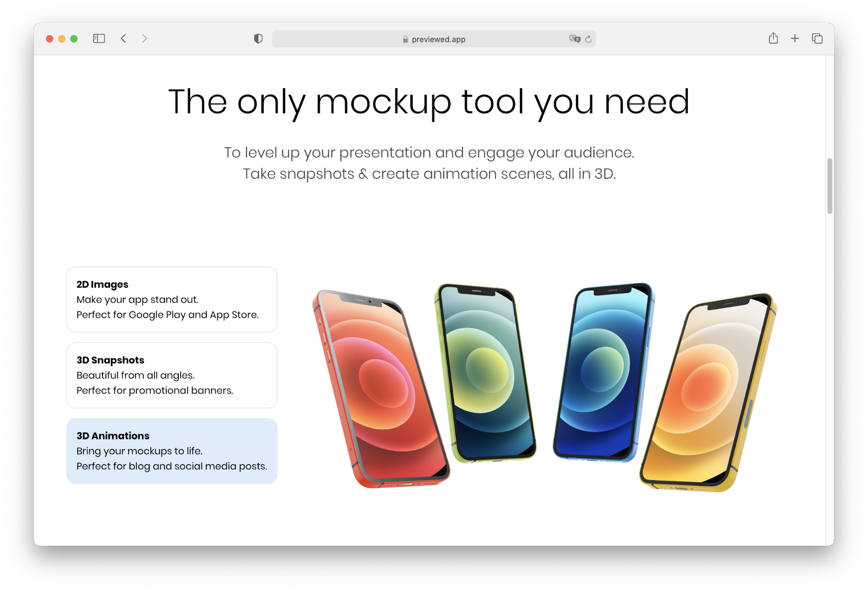Viewport: 868px width, 591px height.
Task: Click the text 'Perfect for blog and social media posts.'
Action: pyautogui.click(x=172, y=466)
